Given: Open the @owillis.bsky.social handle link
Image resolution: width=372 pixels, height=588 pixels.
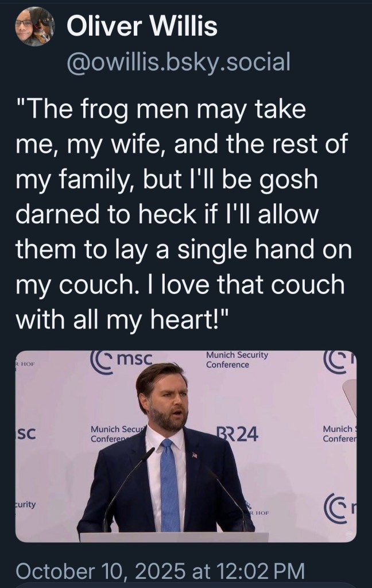Looking at the screenshot, I should pyautogui.click(x=179, y=61).
